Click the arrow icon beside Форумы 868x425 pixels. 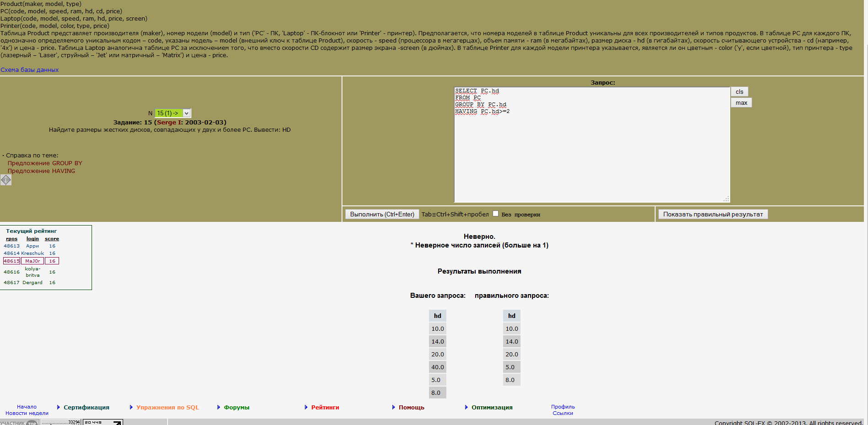(219, 407)
